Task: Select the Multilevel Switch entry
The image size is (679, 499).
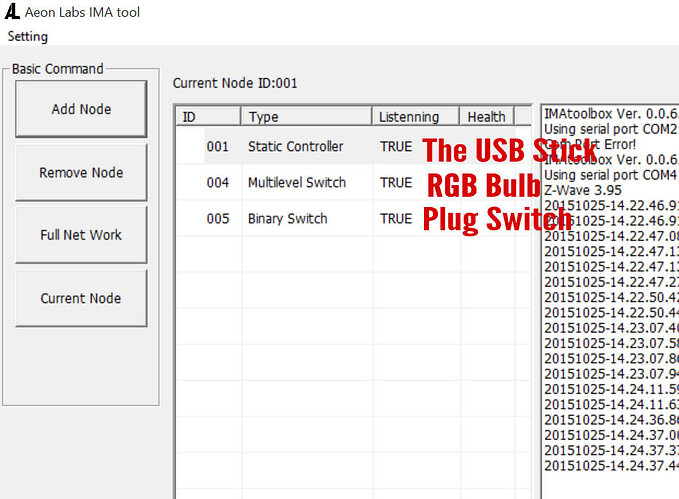Action: (297, 182)
